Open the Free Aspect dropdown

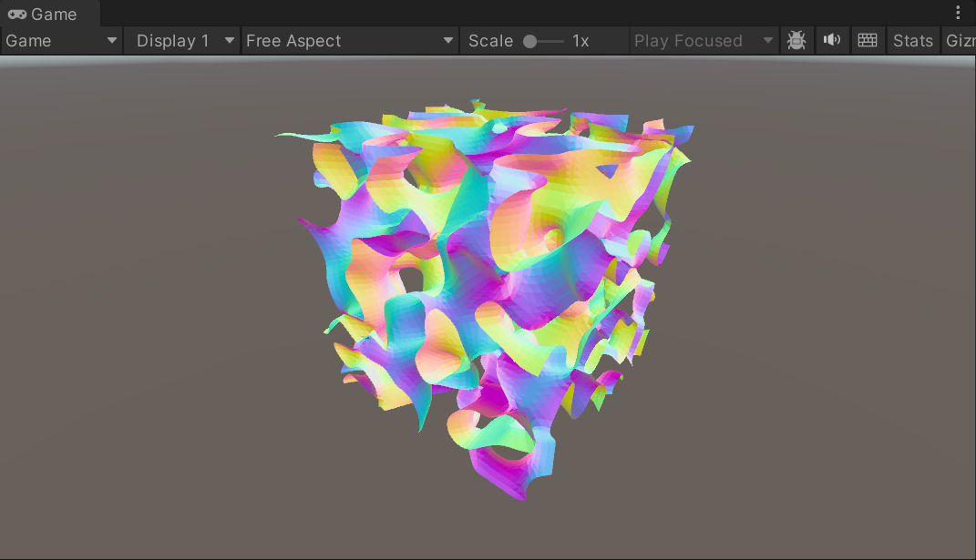tap(349, 40)
